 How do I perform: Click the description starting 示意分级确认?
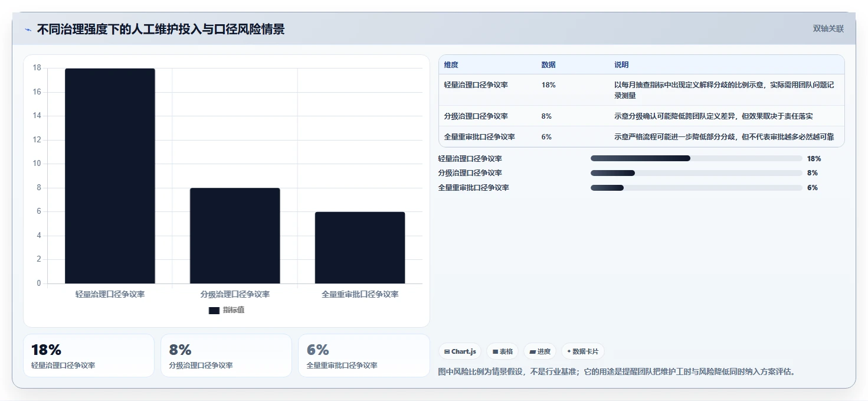pyautogui.click(x=713, y=116)
